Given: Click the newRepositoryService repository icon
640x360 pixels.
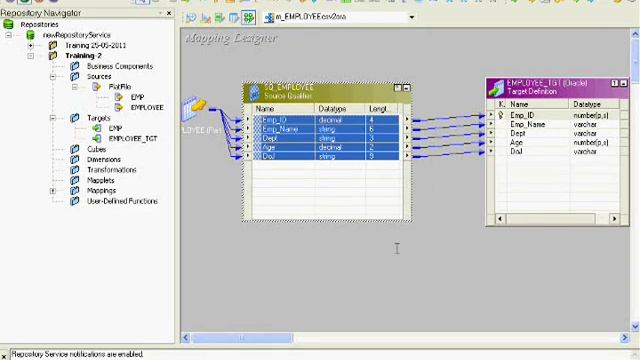Looking at the screenshot, I should tap(31, 35).
